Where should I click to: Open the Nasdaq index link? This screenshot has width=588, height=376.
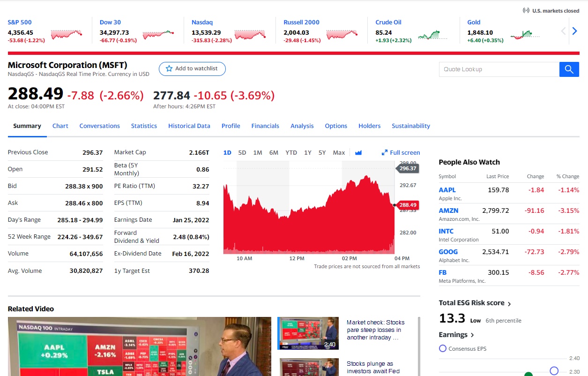pyautogui.click(x=202, y=22)
